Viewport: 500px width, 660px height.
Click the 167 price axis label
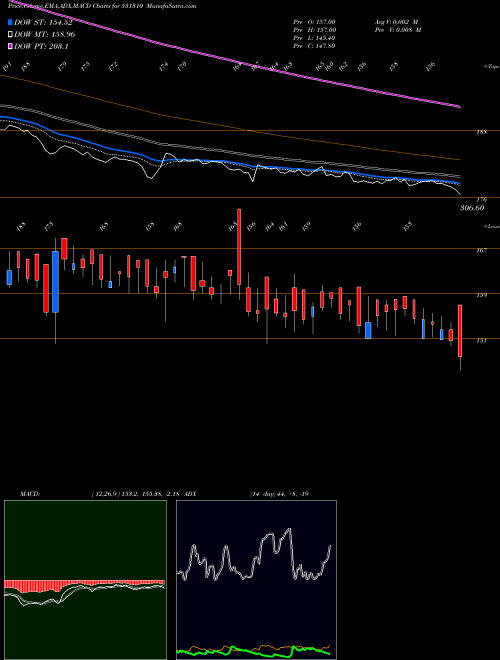point(482,250)
